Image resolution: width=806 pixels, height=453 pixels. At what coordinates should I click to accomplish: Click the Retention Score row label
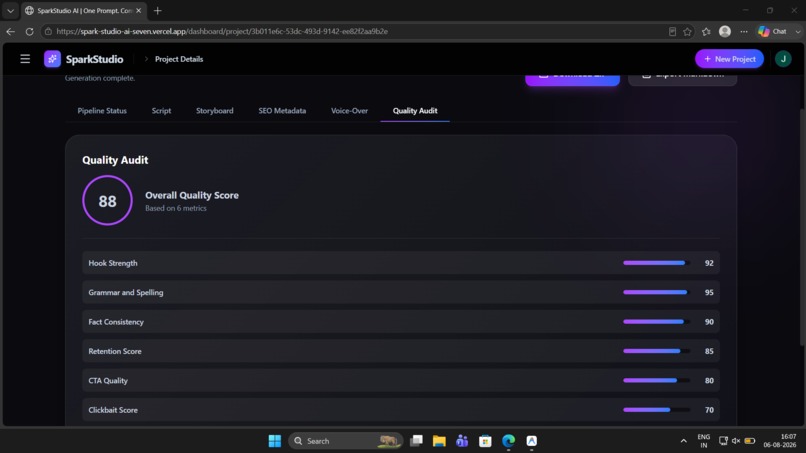(x=115, y=351)
